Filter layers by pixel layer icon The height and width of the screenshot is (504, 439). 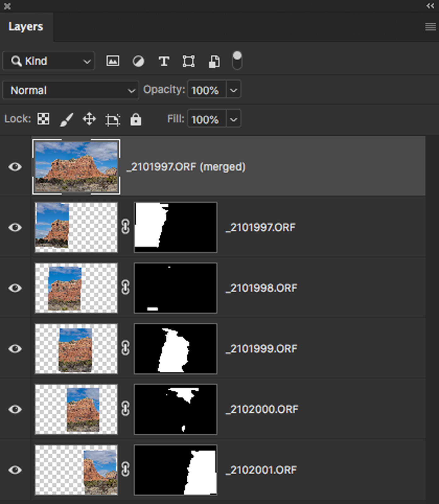112,61
